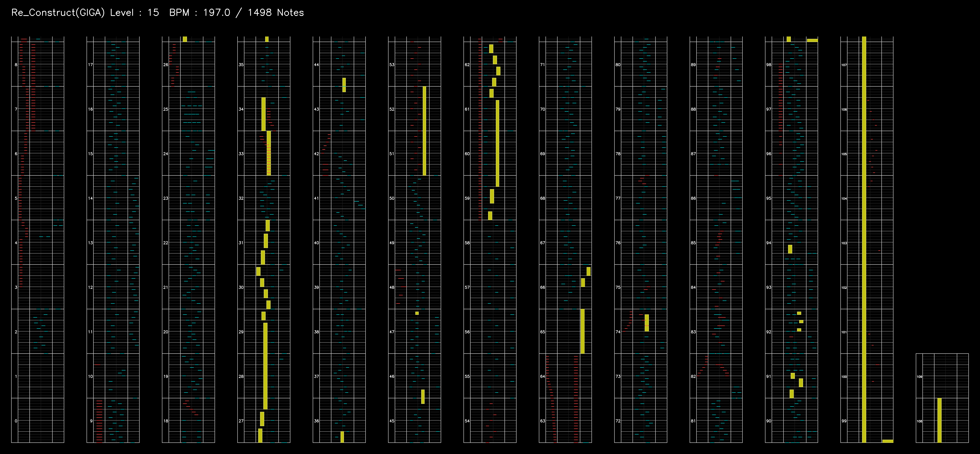Select measure number 35 label
The width and height of the screenshot is (980, 454).
coord(241,65)
